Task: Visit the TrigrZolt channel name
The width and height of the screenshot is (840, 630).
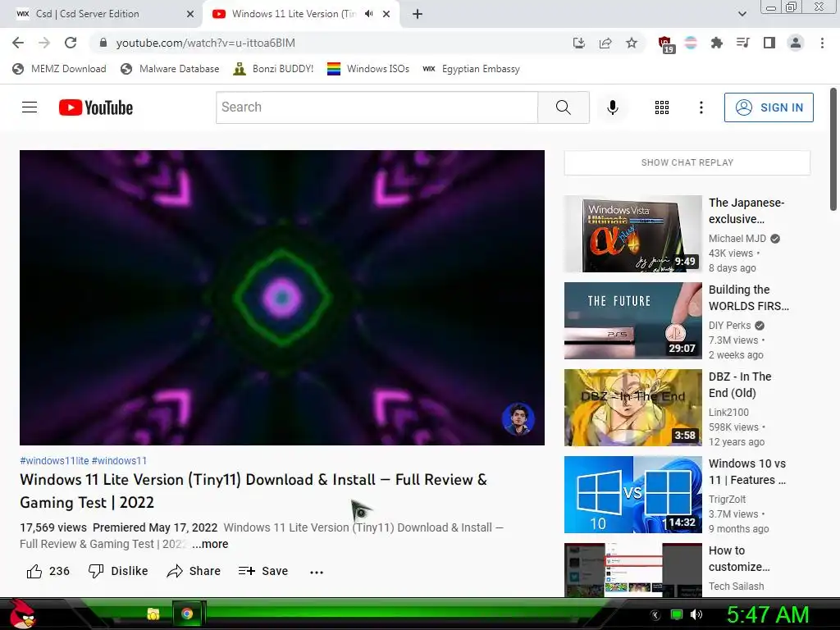Action: tap(727, 500)
